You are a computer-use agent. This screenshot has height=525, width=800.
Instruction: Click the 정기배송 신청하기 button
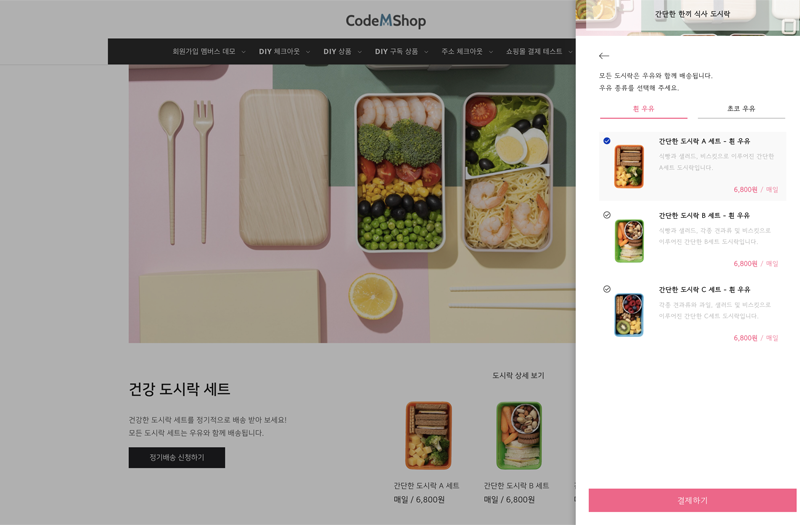point(177,458)
